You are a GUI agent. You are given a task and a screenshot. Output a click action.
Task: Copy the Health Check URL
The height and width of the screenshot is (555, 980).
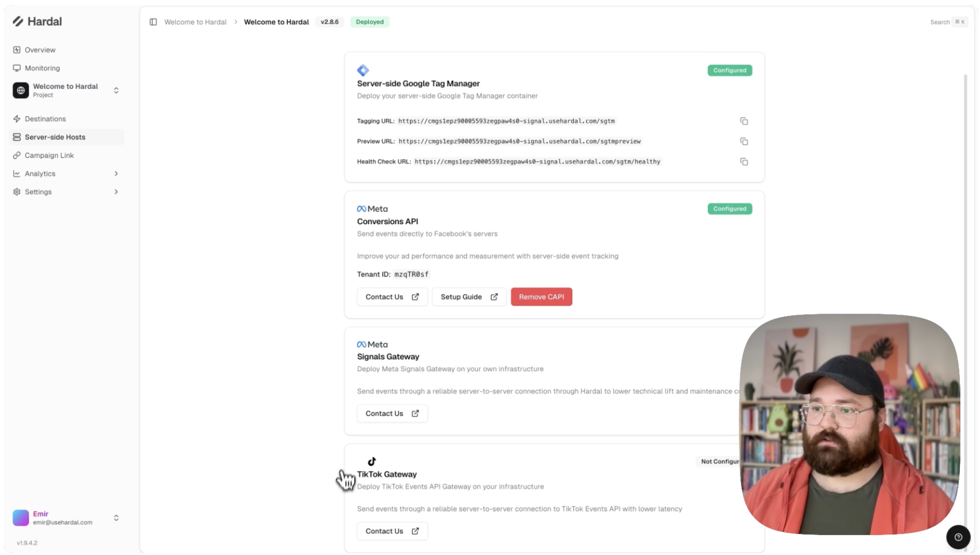coord(744,162)
